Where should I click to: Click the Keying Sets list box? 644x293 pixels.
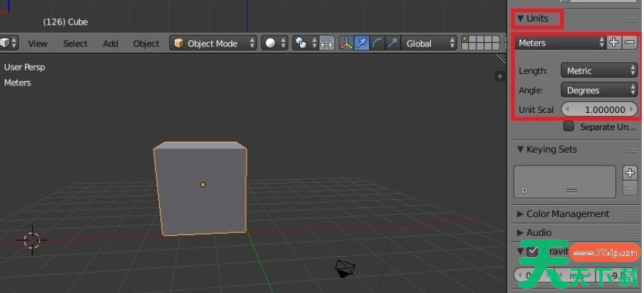coord(565,182)
